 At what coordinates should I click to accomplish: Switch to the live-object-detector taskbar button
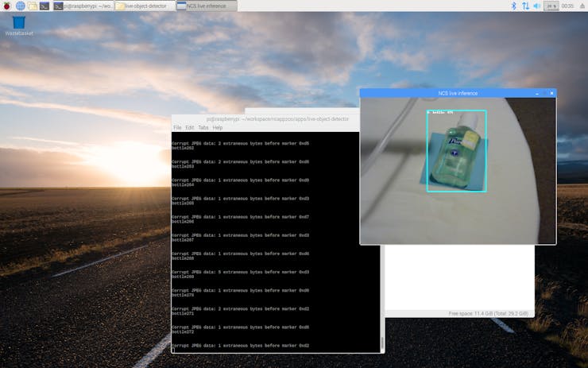[145, 6]
